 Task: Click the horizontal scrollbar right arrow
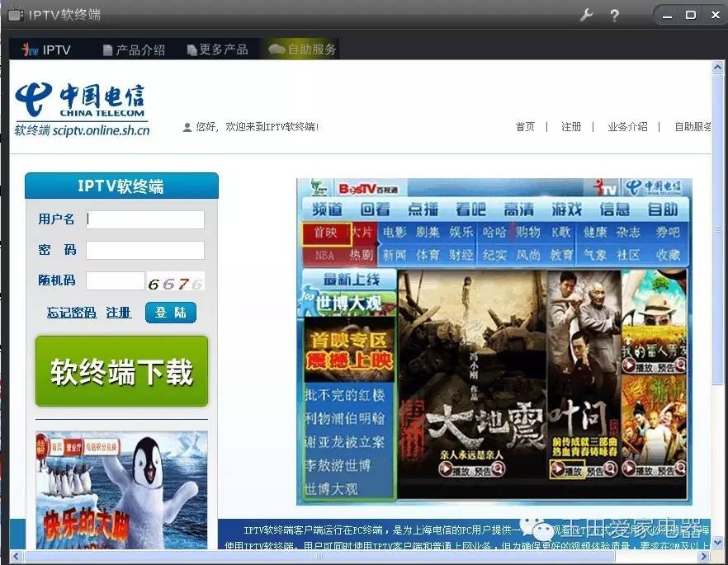coord(703,556)
